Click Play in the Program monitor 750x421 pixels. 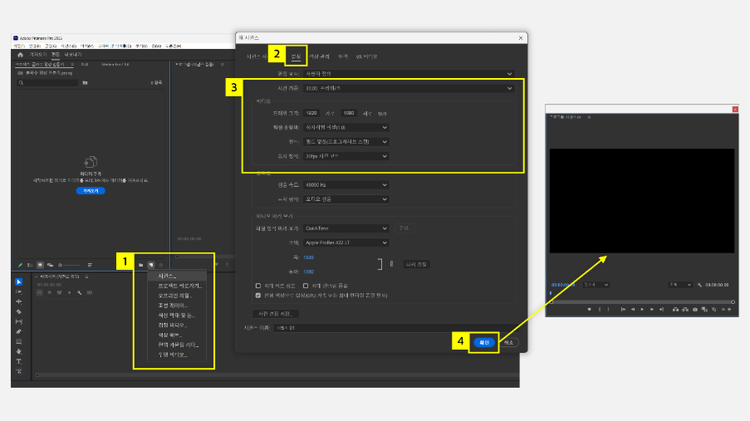coord(642,310)
